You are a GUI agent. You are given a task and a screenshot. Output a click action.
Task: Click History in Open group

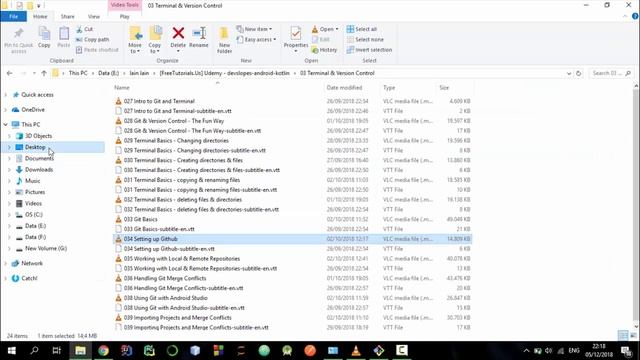click(x=324, y=50)
